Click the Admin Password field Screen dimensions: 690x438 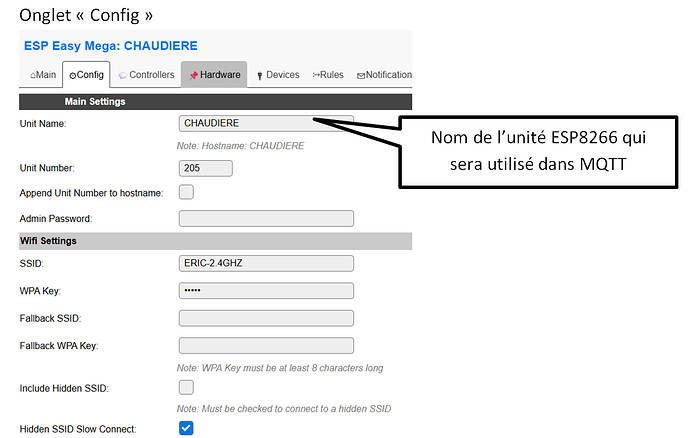pyautogui.click(x=266, y=218)
